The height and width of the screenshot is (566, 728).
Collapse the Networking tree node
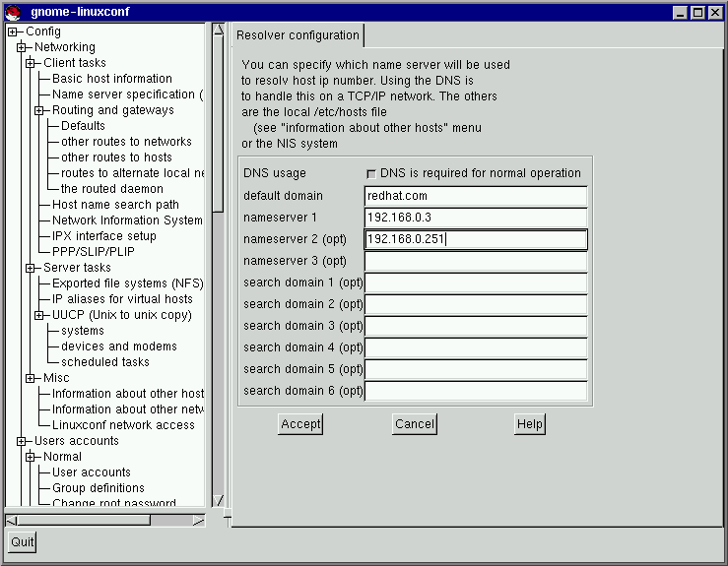pyautogui.click(x=21, y=47)
